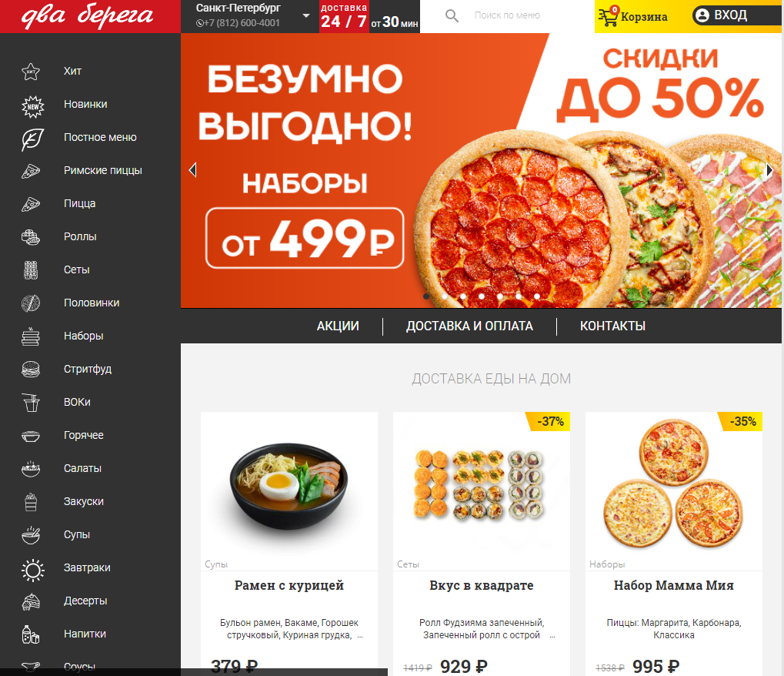Go to the previous banner slide arrow

pos(192,170)
